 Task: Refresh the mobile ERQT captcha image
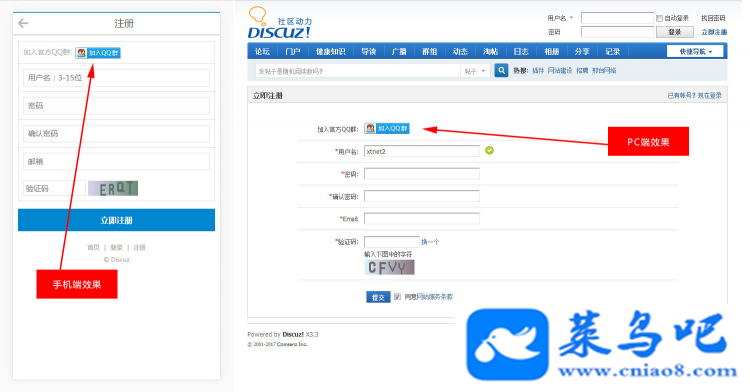tap(113, 188)
